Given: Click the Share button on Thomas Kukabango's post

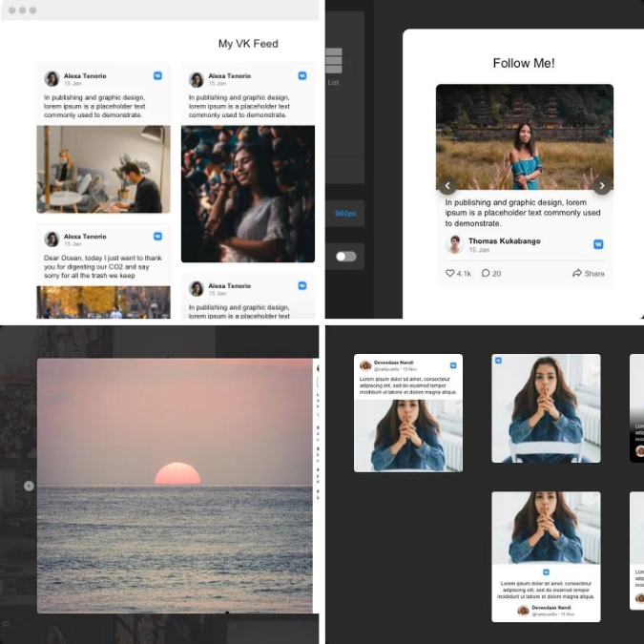Looking at the screenshot, I should click(x=588, y=273).
